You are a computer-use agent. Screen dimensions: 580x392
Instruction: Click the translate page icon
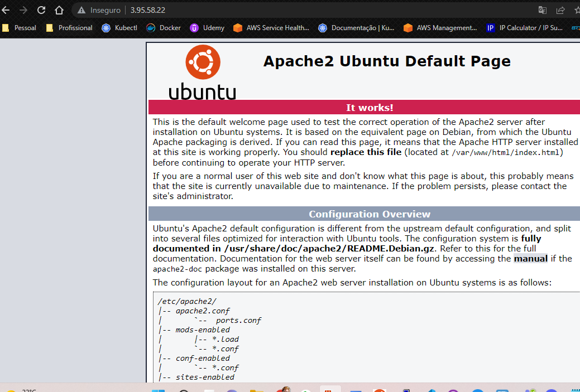tap(542, 10)
